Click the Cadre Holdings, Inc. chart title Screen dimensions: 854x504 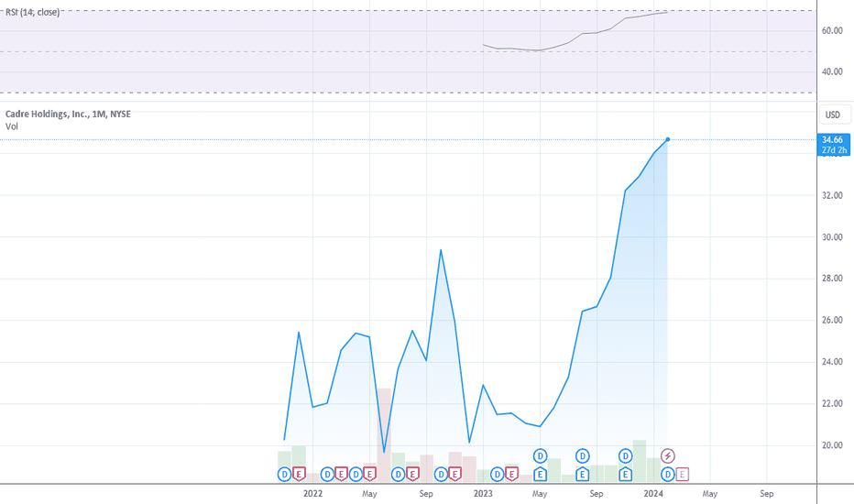pos(68,114)
